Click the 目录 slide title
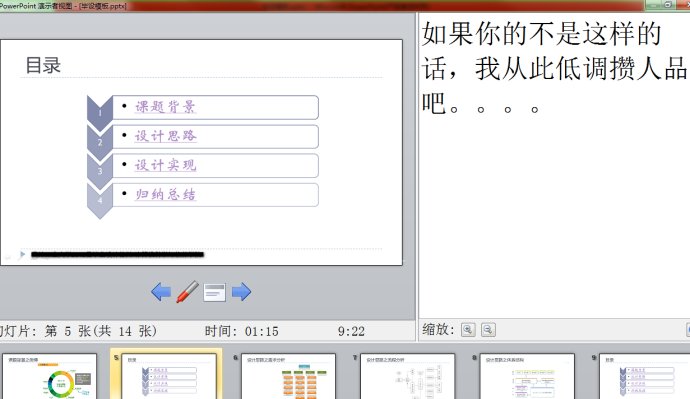Image resolution: width=690 pixels, height=399 pixels. tap(43, 66)
